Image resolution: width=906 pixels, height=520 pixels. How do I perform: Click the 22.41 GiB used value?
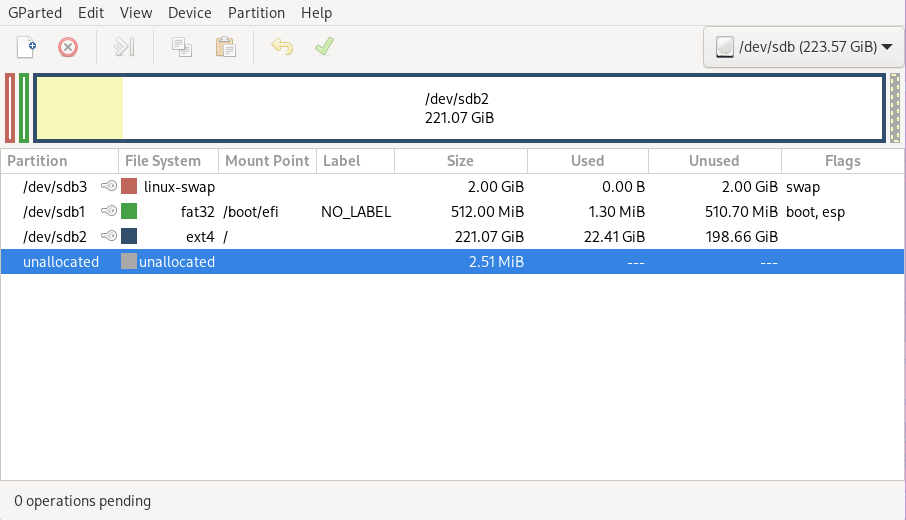tap(614, 237)
